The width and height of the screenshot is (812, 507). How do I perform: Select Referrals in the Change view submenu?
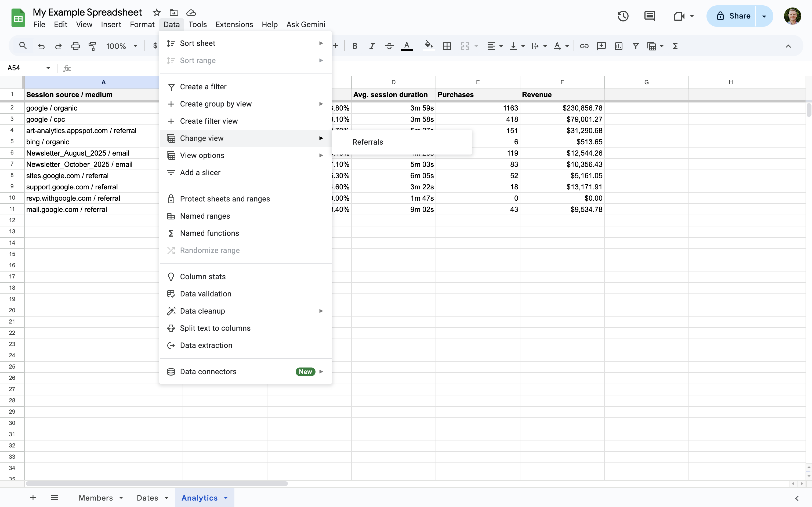pyautogui.click(x=368, y=142)
